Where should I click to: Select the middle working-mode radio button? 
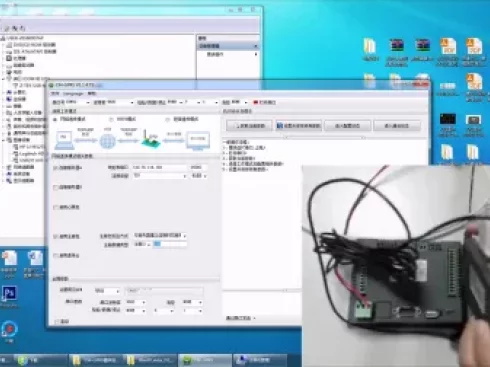tap(111, 119)
